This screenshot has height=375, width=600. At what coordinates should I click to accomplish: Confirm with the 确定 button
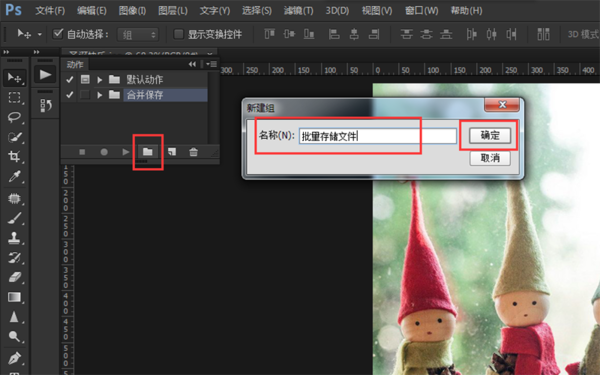click(490, 135)
